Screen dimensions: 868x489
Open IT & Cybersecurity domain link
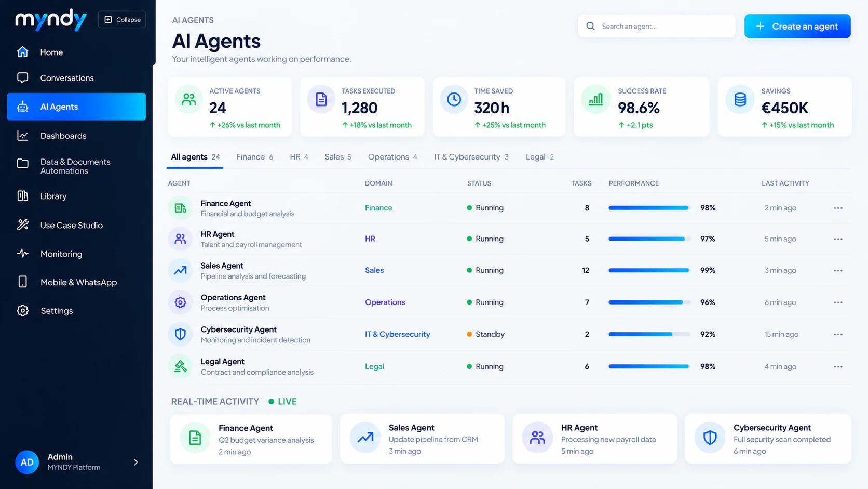click(x=397, y=334)
